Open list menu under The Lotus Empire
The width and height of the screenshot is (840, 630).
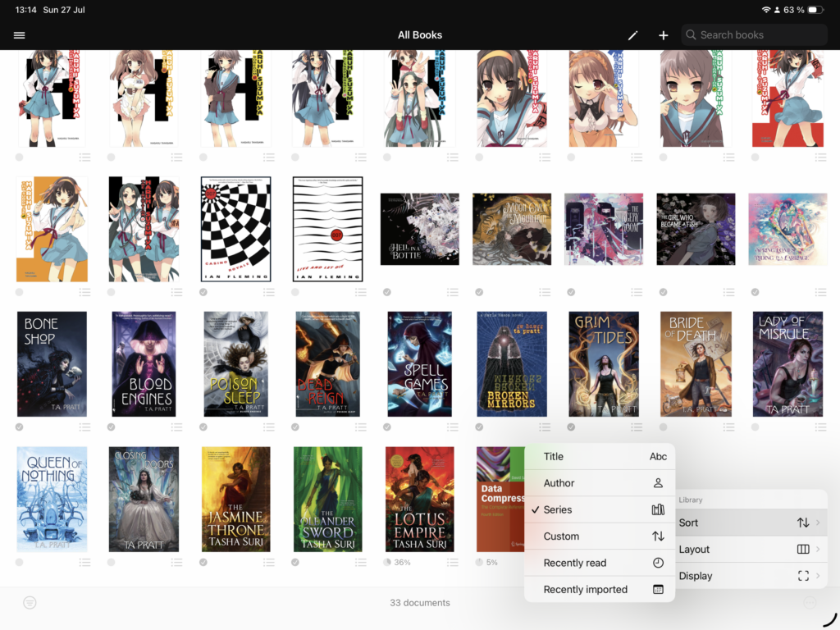pos(453,562)
